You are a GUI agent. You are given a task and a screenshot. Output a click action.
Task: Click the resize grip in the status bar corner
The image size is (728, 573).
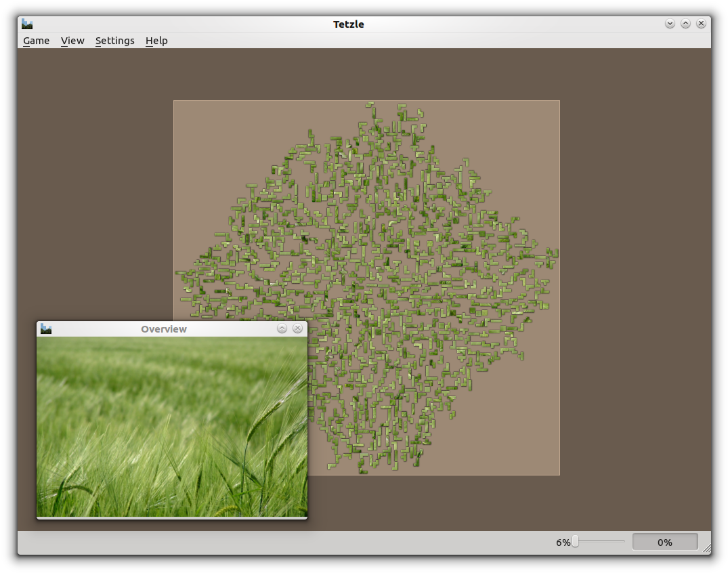coord(706,549)
